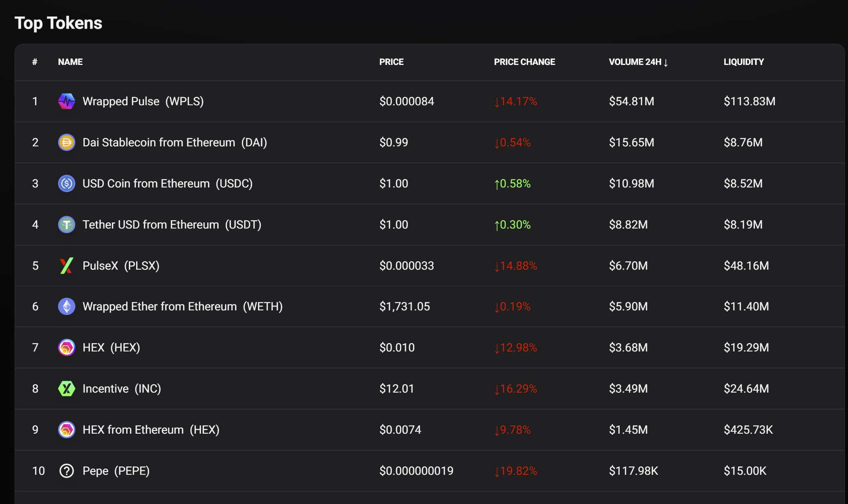Click the Pepe question-mark icon
The width and height of the screenshot is (848, 504).
67,471
